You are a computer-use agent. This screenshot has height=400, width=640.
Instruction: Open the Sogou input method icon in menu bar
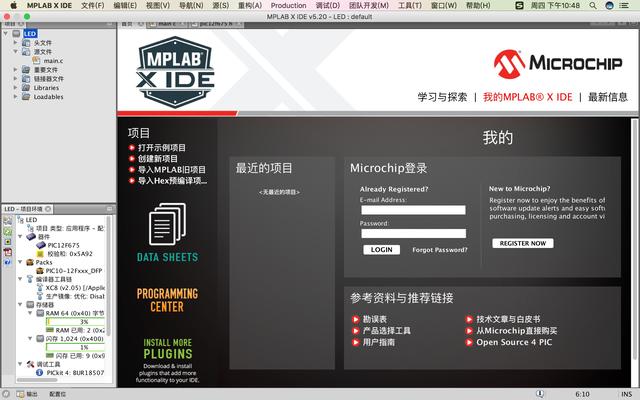519,5
